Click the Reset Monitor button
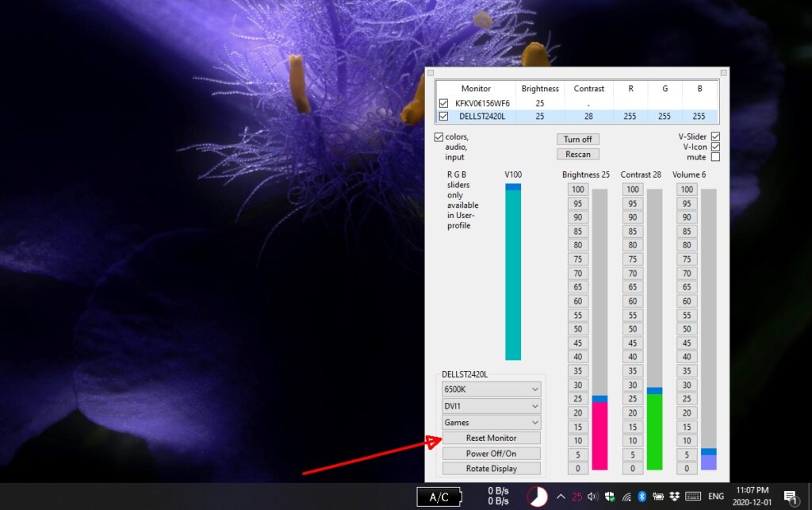The height and width of the screenshot is (510, 812). tap(490, 437)
